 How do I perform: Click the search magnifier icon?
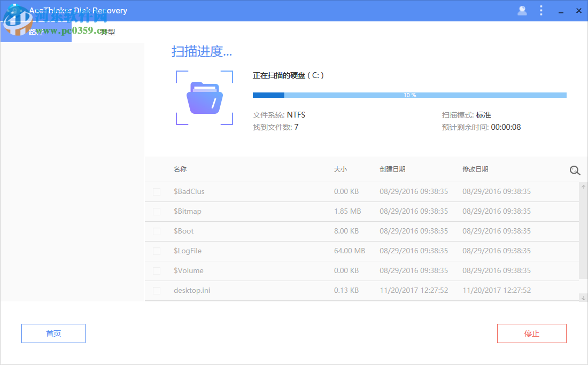click(x=575, y=170)
